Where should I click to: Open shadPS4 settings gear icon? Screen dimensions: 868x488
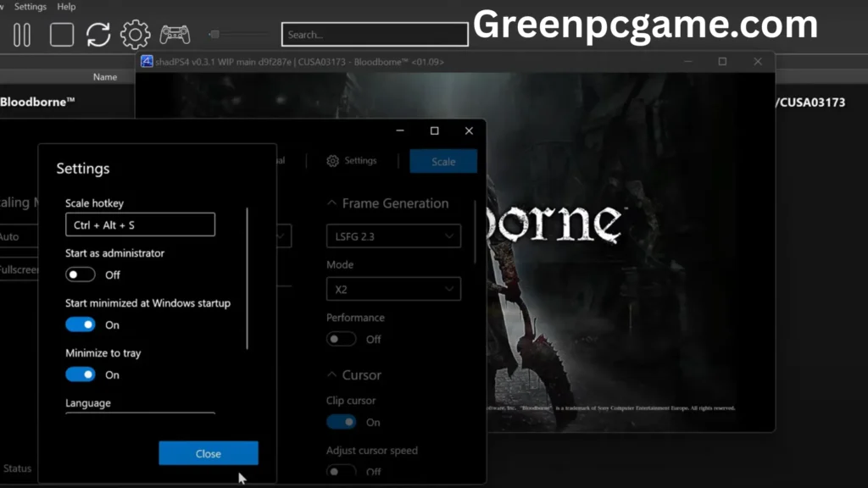pyautogui.click(x=135, y=35)
